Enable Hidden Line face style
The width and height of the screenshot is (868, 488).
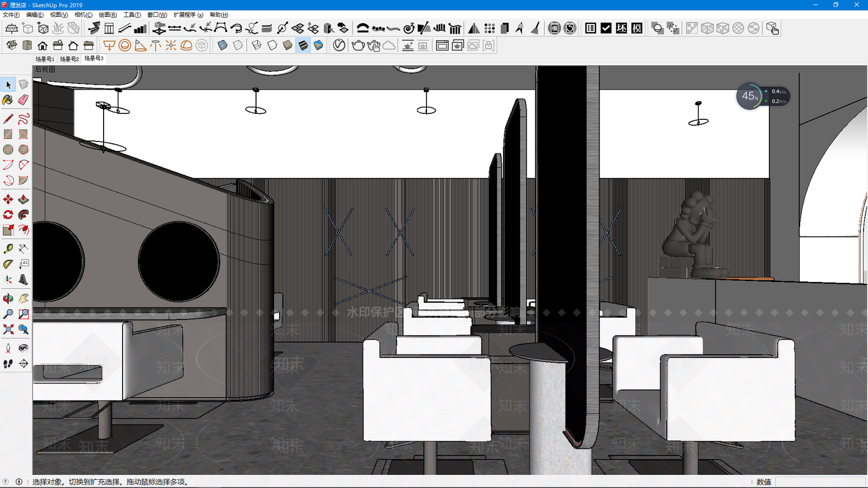(272, 46)
